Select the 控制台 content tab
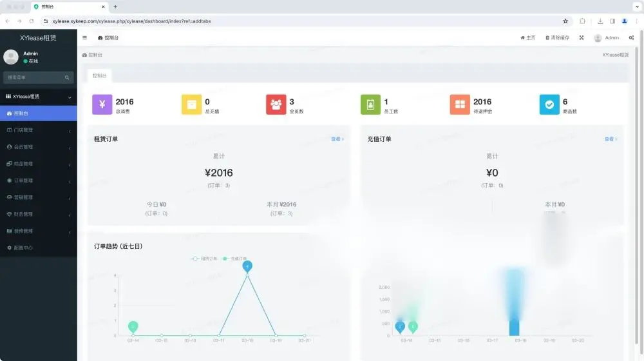Screen dimensions: 644x361 (x=99, y=75)
